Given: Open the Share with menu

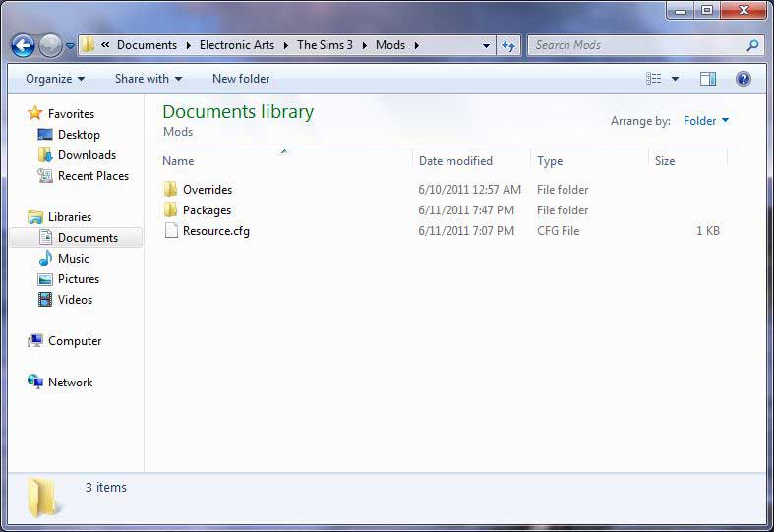Looking at the screenshot, I should click(x=149, y=79).
